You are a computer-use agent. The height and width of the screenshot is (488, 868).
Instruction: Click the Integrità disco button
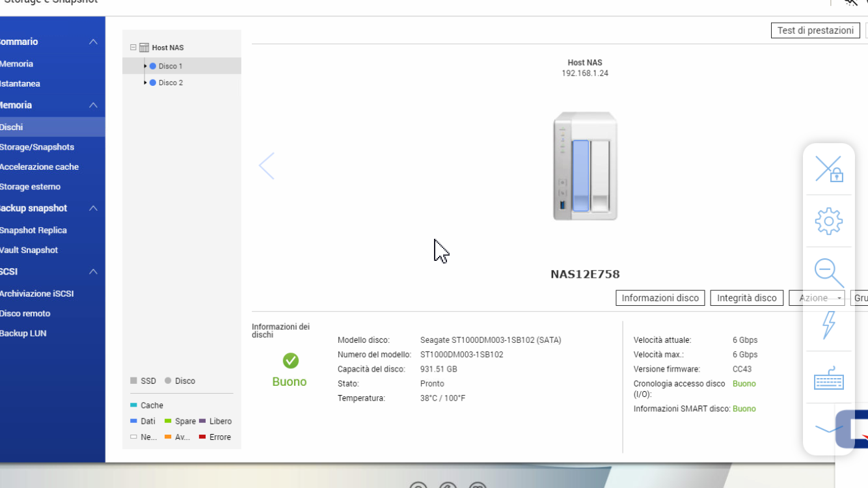(746, 298)
